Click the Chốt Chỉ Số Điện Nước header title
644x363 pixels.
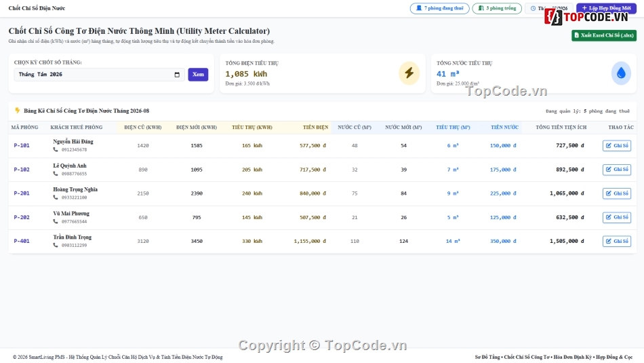(37, 8)
